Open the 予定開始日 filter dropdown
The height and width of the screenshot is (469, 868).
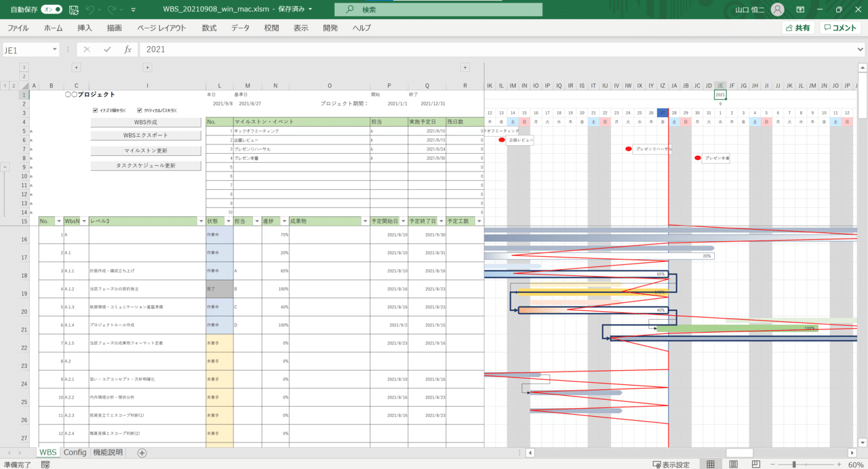click(x=403, y=221)
